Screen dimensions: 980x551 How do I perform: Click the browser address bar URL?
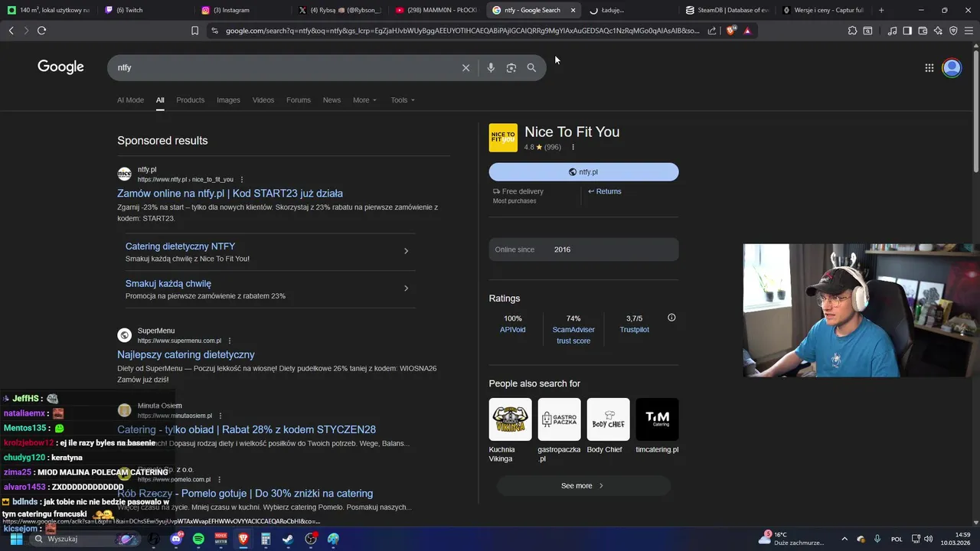click(x=462, y=31)
